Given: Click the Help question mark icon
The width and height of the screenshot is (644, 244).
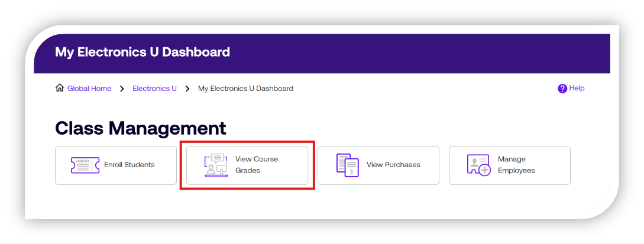Looking at the screenshot, I should tap(562, 89).
